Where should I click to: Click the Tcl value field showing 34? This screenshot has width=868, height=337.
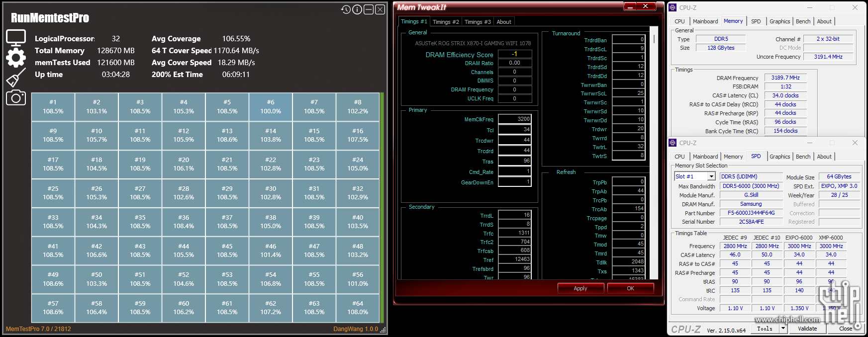pos(515,130)
